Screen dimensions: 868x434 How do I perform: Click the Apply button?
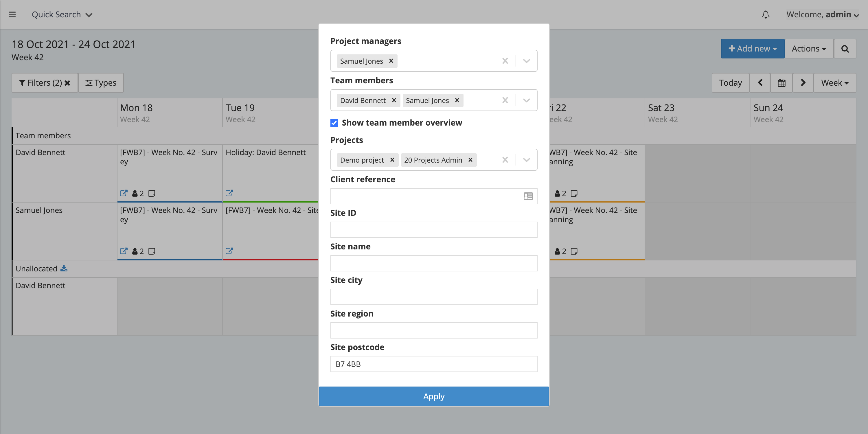point(434,396)
